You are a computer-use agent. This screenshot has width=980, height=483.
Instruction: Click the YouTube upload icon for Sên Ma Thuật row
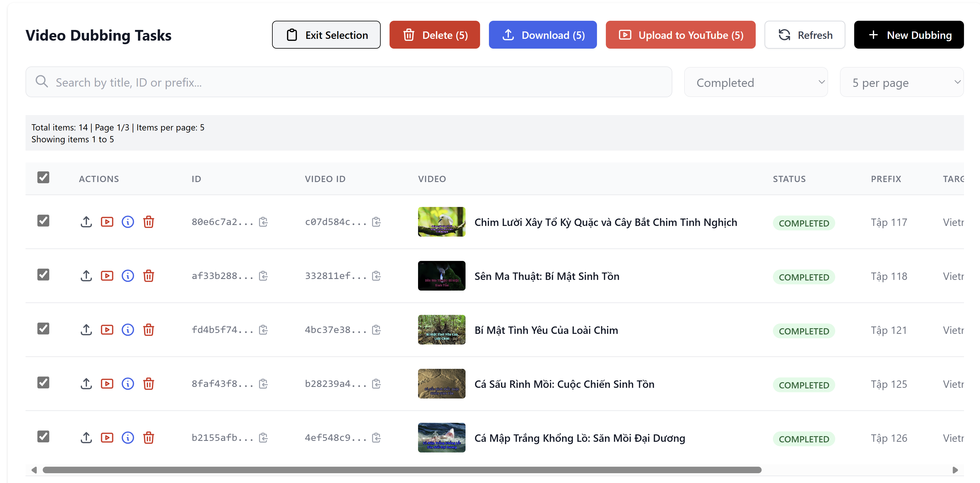107,276
